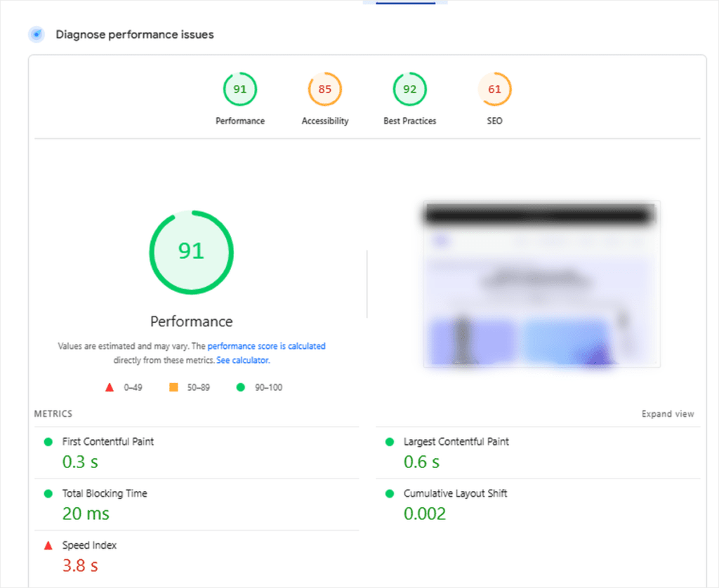Image resolution: width=719 pixels, height=588 pixels.
Task: Click the Largest Contentful Paint label
Action: [x=456, y=441]
